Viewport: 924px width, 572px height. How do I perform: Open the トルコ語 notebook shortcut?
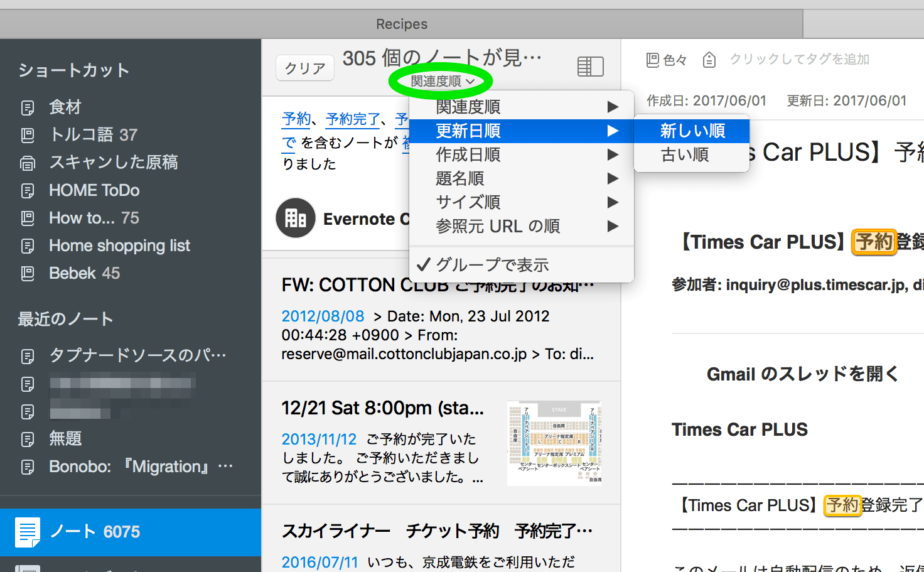(x=93, y=135)
